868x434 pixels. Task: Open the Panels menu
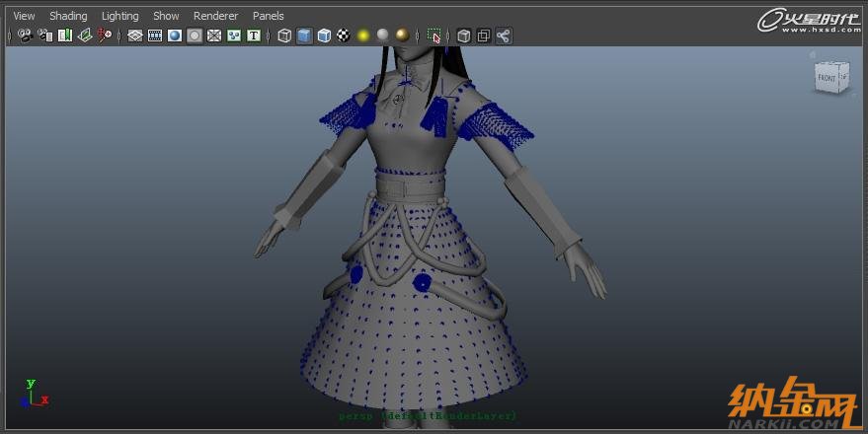pyautogui.click(x=268, y=16)
